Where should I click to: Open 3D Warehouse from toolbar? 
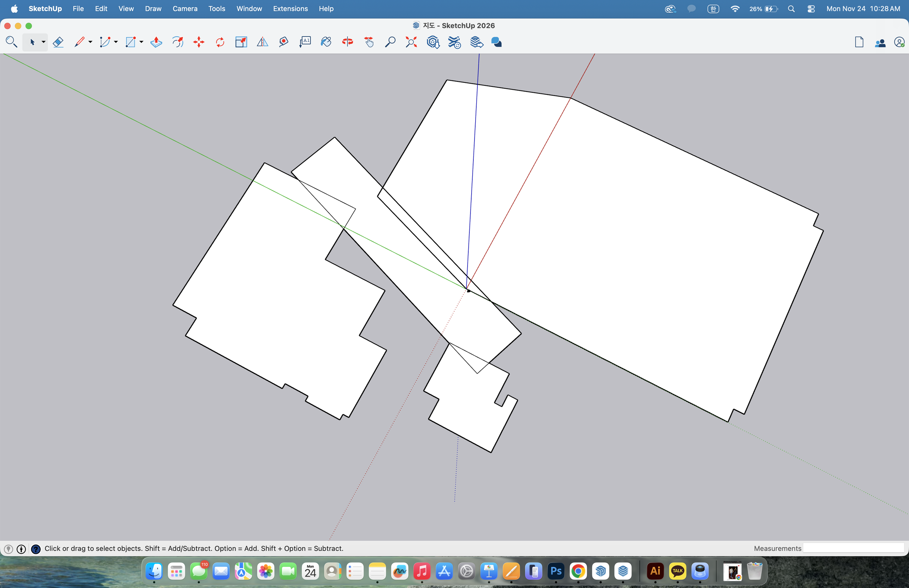(433, 42)
